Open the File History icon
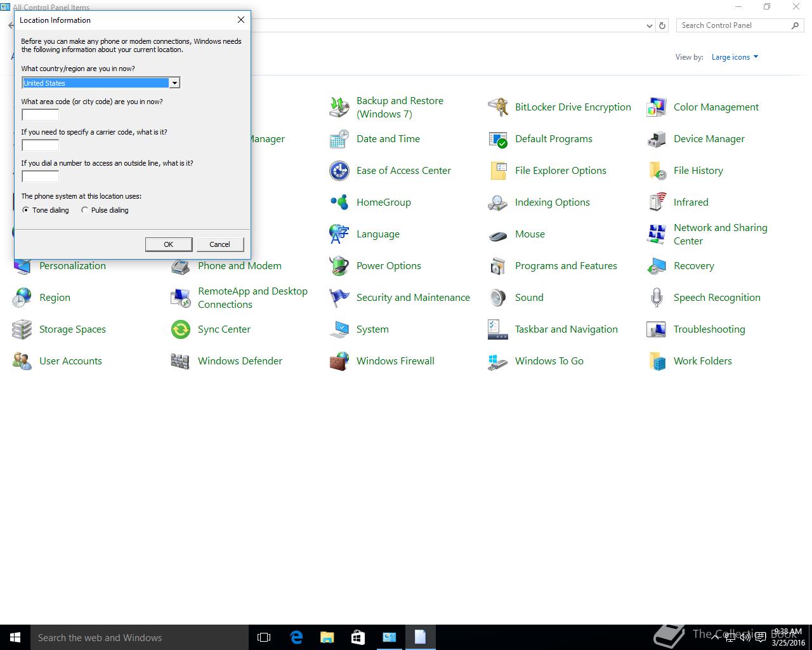The image size is (812, 650). tap(657, 171)
